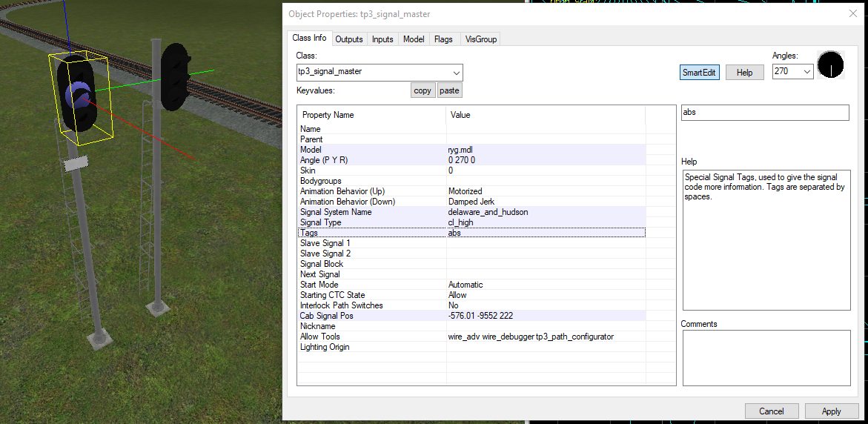Click the paste keyvalues button
Viewport: 868px width, 424px height.
449,90
